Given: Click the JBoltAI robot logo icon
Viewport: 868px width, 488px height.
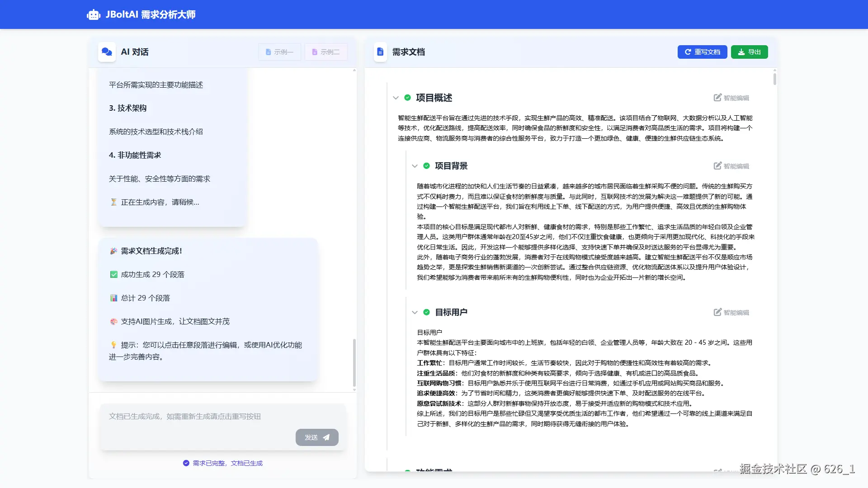Looking at the screenshot, I should point(93,14).
